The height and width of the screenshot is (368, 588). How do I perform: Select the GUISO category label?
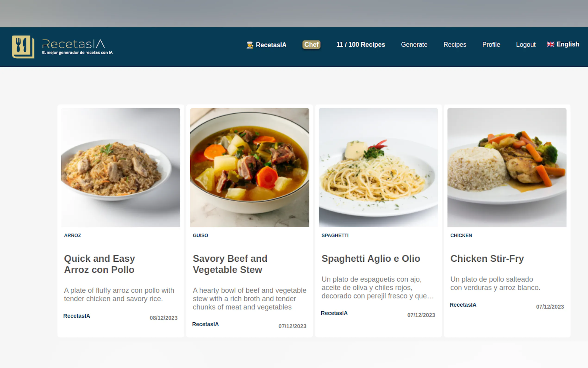coord(200,235)
